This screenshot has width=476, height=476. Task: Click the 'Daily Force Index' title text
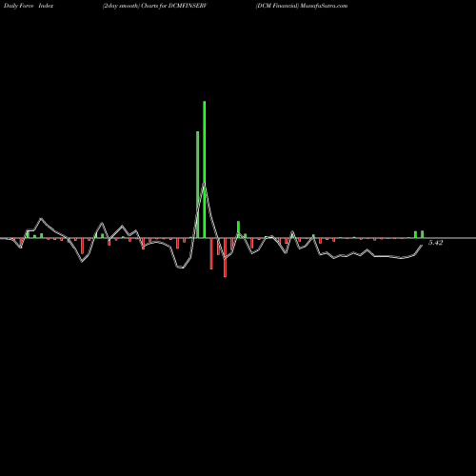click(29, 6)
